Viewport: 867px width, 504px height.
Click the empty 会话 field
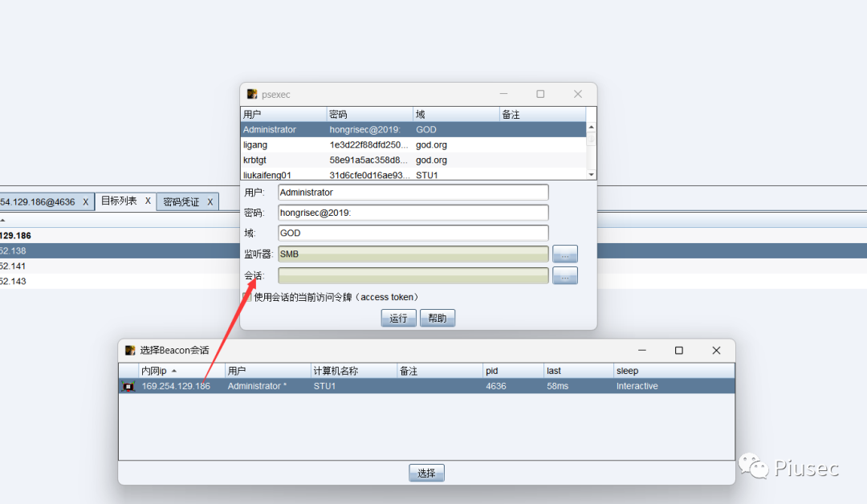(413, 276)
